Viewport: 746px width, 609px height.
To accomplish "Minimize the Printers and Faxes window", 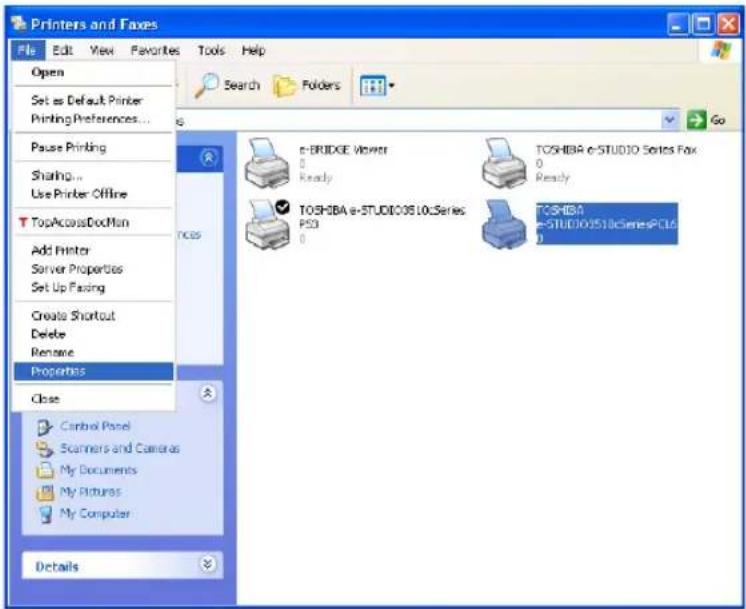I will (677, 24).
